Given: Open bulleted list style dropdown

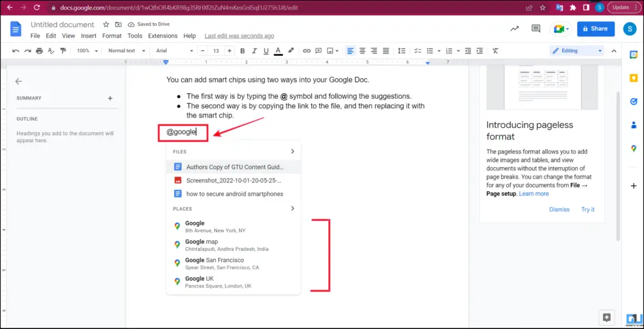Looking at the screenshot, I should pyautogui.click(x=438, y=51).
